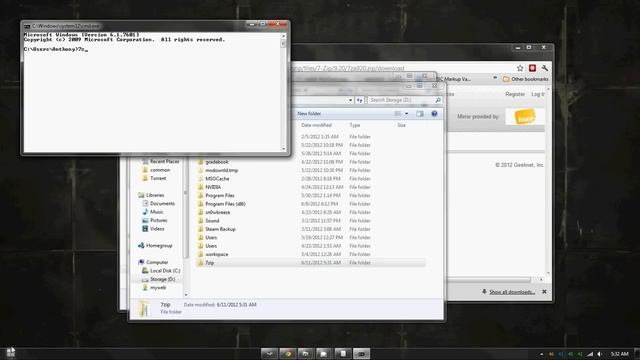Select the highlighted 7zip folder row
Screen dimensions: 640x360
(x=310, y=263)
